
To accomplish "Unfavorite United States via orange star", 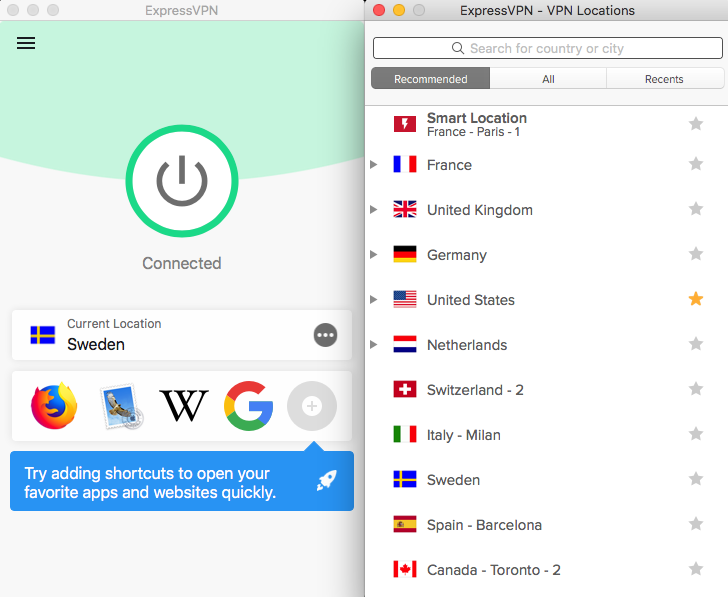I will pyautogui.click(x=696, y=299).
